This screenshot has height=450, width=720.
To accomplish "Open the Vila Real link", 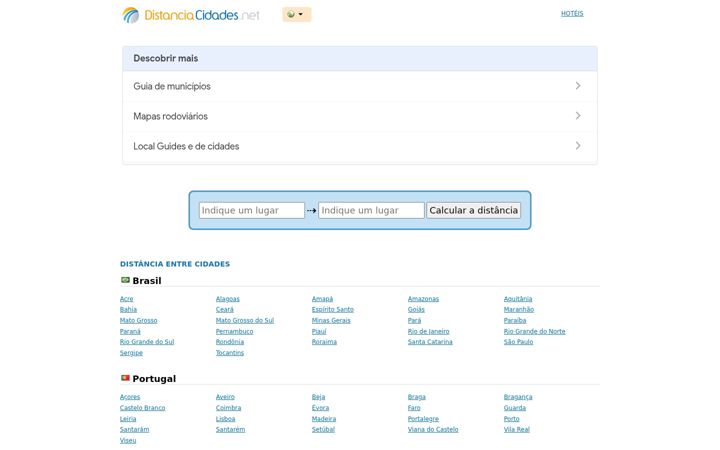I will [x=517, y=430].
